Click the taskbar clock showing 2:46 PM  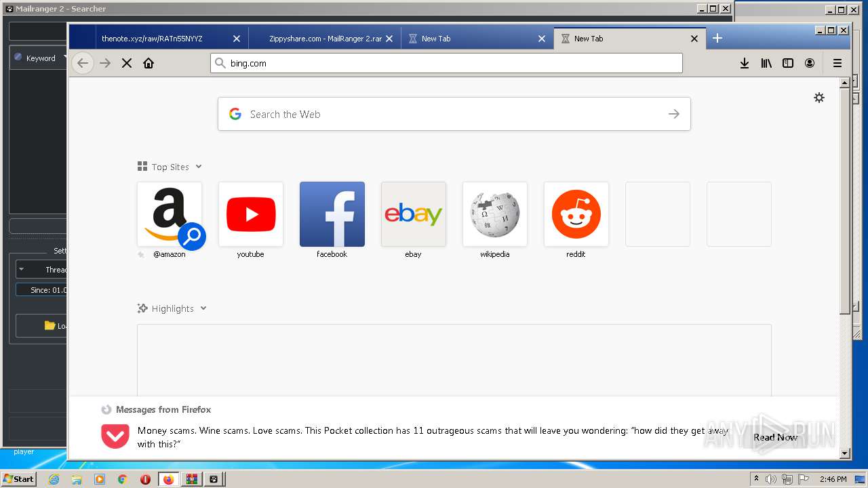[x=833, y=479]
